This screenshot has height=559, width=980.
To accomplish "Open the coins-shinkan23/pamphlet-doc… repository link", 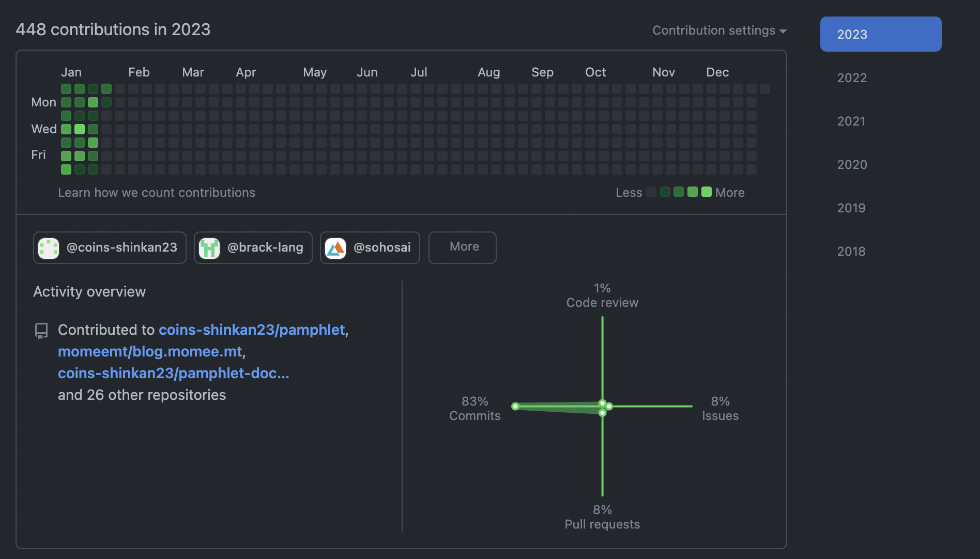I will tap(174, 373).
